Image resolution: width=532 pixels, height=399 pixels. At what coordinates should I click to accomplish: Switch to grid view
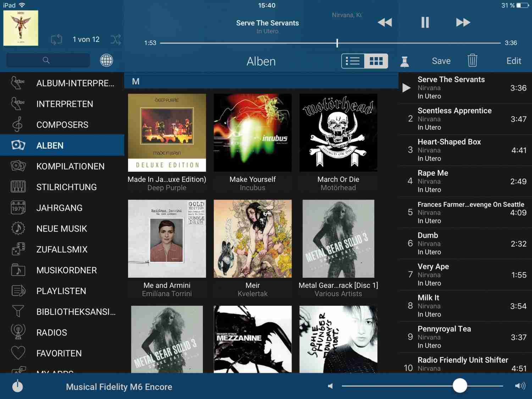376,61
